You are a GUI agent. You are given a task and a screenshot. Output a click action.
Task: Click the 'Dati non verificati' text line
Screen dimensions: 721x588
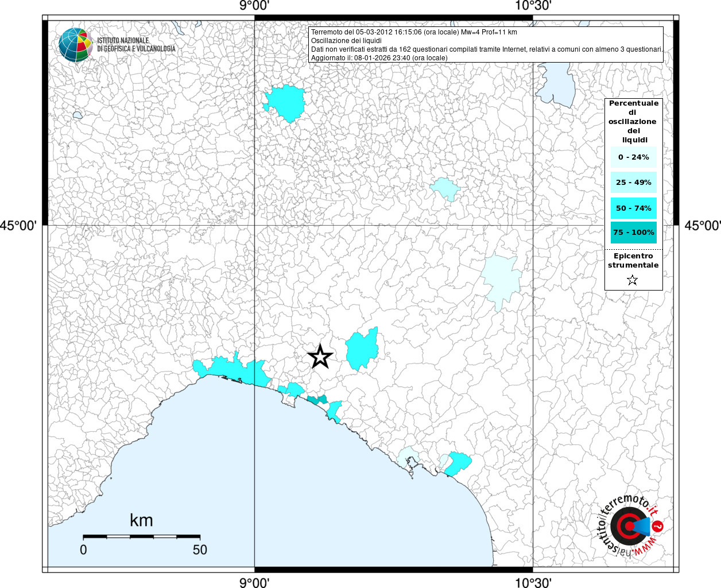coord(487,49)
